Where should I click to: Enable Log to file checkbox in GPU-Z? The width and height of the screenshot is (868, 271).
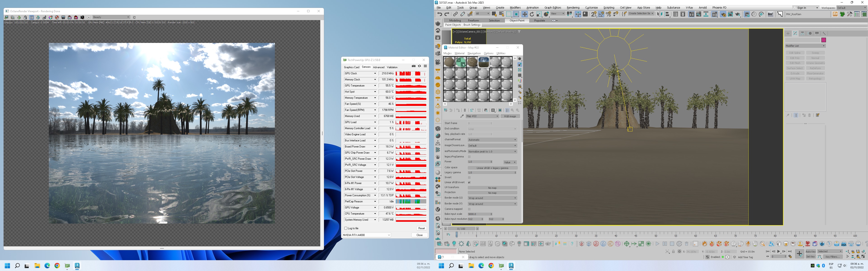pos(346,228)
